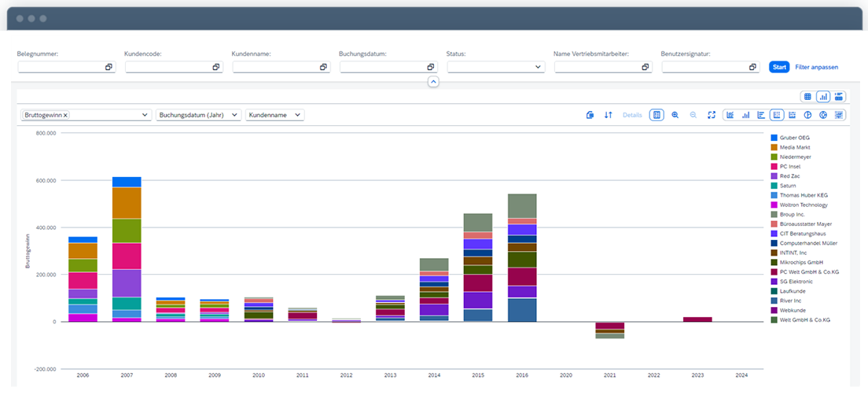Viewport: 868px width, 399px height.
Task: Open the Kundenname dimension dropdown
Action: click(297, 115)
